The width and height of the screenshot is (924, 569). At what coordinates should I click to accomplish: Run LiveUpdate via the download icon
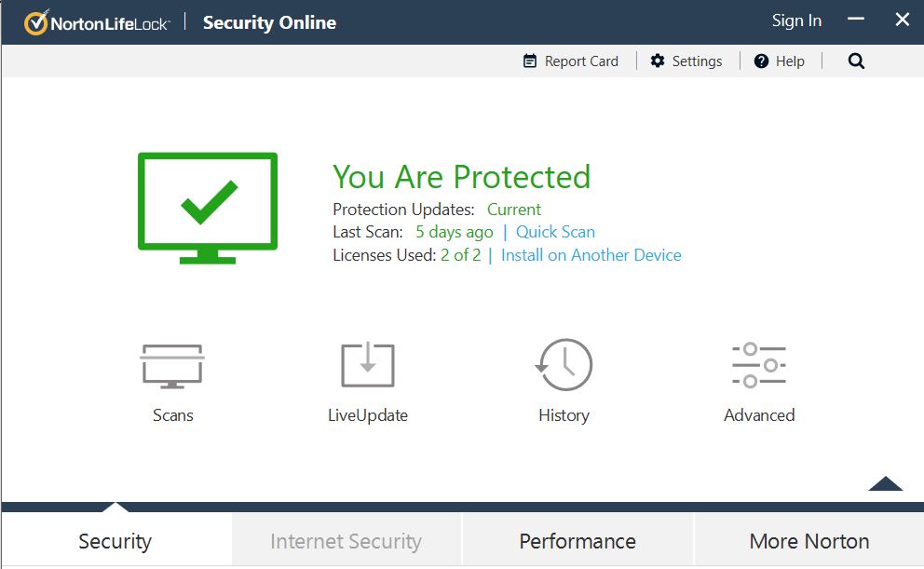pyautogui.click(x=368, y=365)
